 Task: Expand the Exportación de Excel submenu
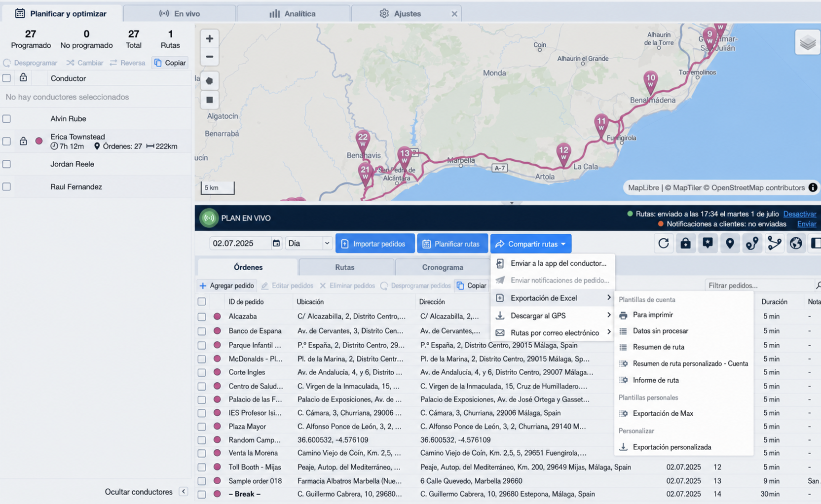click(x=553, y=298)
